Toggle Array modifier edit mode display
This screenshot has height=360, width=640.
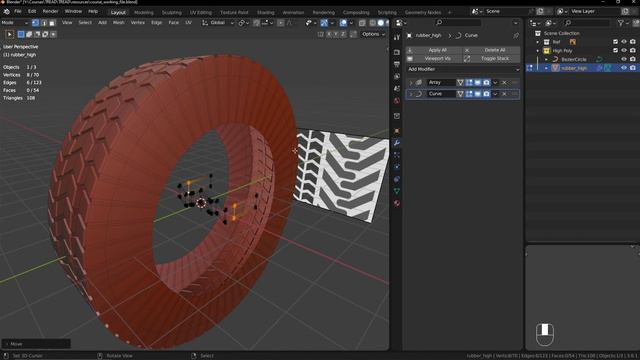point(469,82)
